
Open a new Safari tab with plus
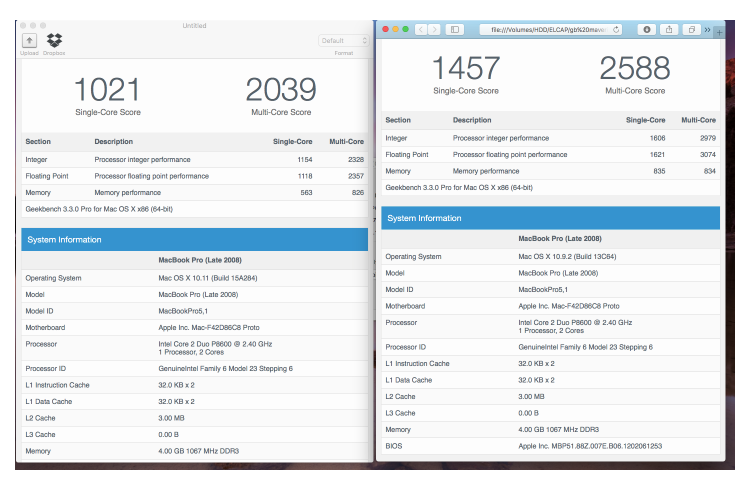click(719, 32)
